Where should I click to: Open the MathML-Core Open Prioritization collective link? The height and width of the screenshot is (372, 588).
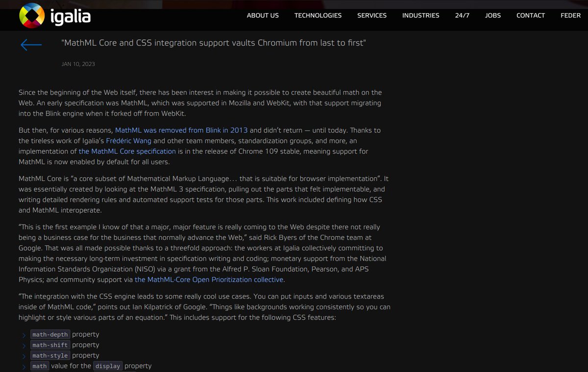click(x=209, y=279)
